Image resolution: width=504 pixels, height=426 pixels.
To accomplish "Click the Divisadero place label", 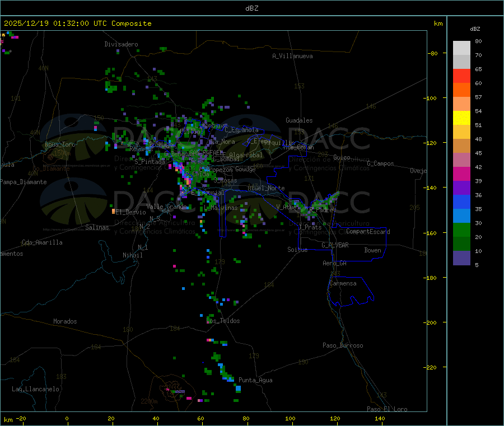I will [x=121, y=44].
